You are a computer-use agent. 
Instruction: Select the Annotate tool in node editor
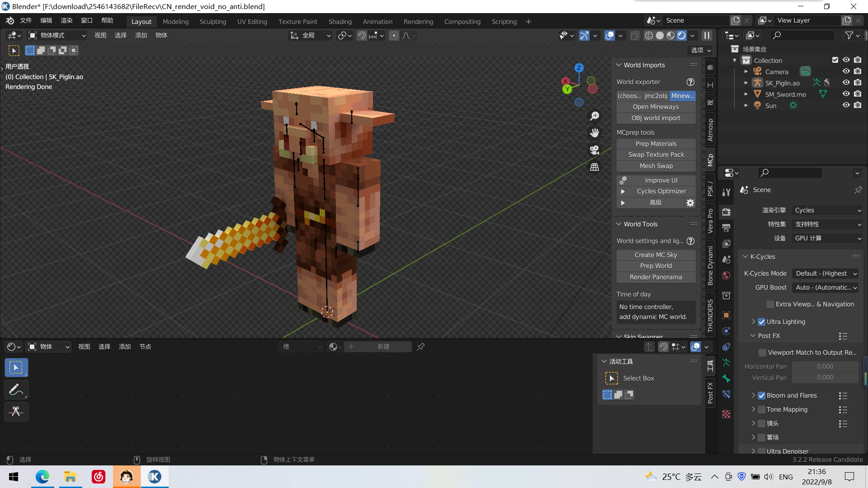point(16,389)
